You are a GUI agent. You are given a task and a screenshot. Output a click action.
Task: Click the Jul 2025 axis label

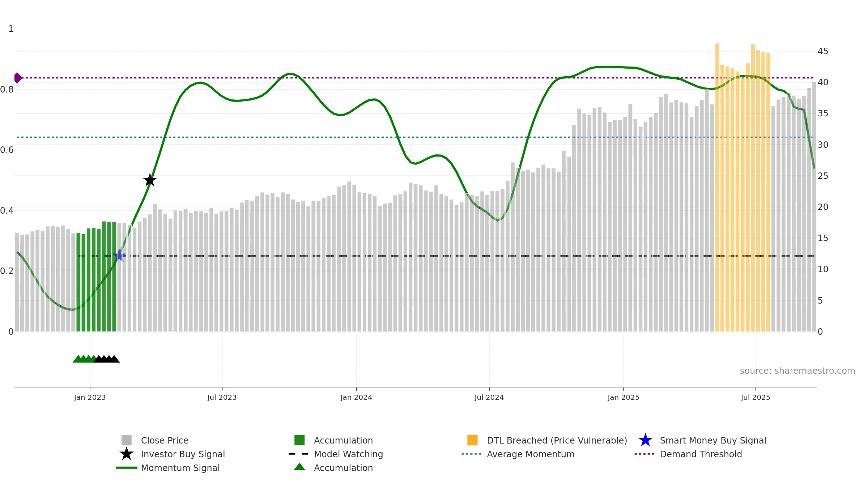756,397
